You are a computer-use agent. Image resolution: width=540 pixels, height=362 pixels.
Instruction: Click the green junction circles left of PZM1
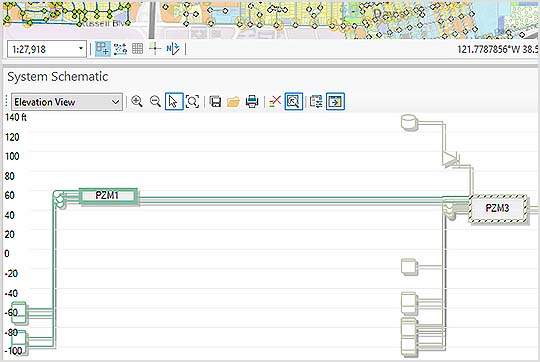click(59, 200)
